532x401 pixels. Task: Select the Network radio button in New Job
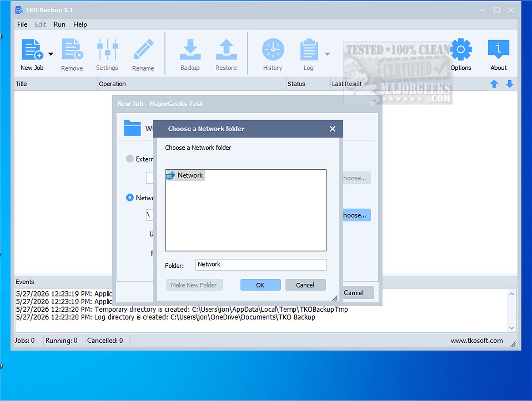[x=130, y=198]
